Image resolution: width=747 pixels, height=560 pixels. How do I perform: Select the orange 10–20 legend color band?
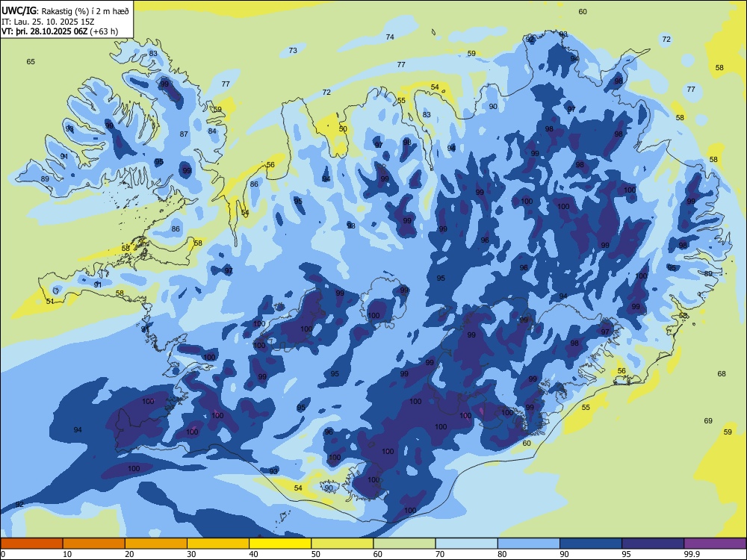[x=94, y=544]
